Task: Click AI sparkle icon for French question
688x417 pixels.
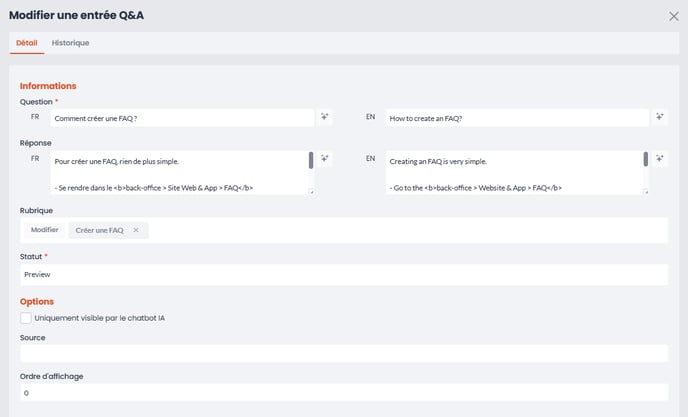Action: 324,117
